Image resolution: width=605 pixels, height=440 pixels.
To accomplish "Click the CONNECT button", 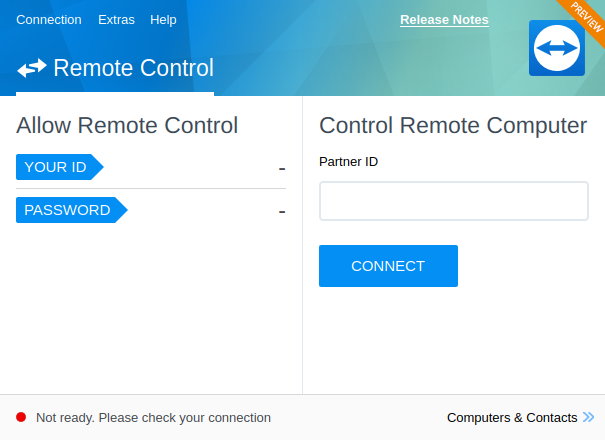I will pyautogui.click(x=388, y=266).
